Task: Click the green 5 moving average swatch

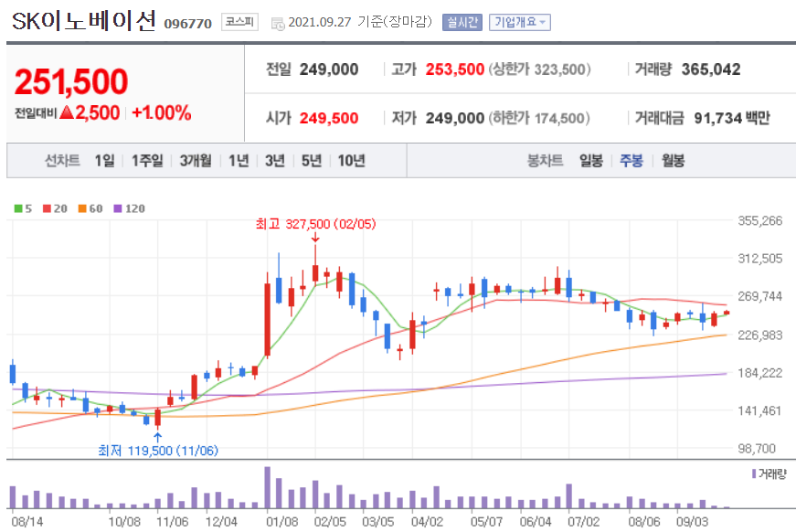Action: pos(18,208)
